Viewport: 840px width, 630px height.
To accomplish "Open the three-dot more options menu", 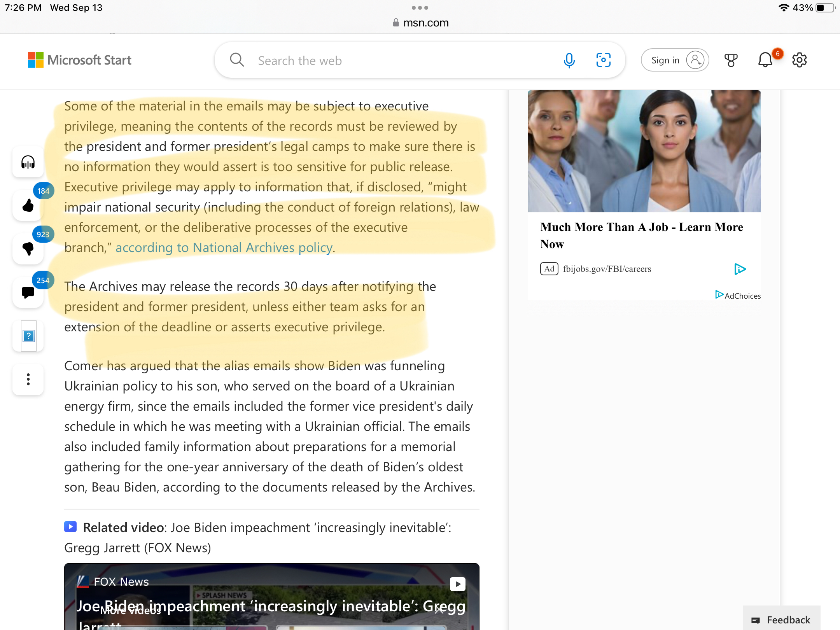I will (28, 380).
